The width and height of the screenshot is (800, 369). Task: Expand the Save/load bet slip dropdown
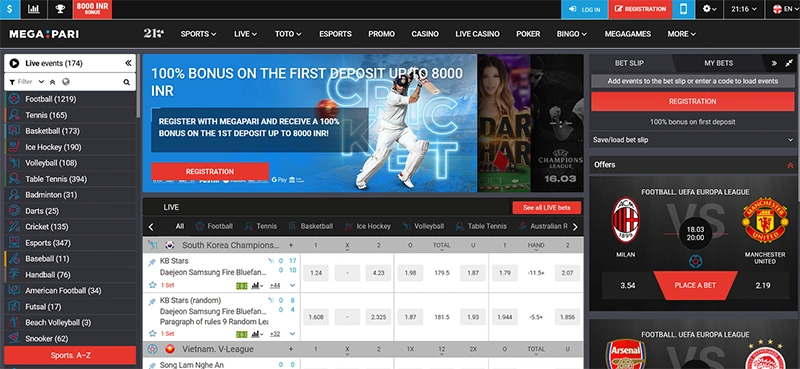coord(692,139)
